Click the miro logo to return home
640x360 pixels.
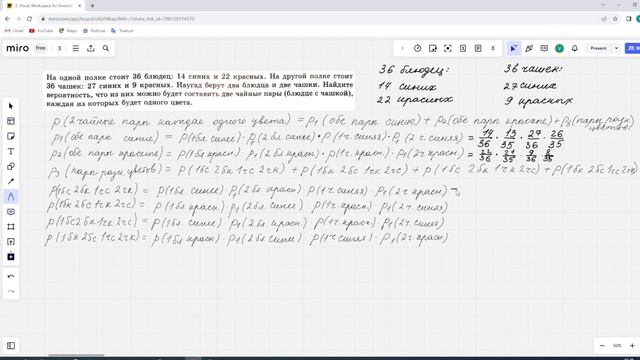click(18, 48)
